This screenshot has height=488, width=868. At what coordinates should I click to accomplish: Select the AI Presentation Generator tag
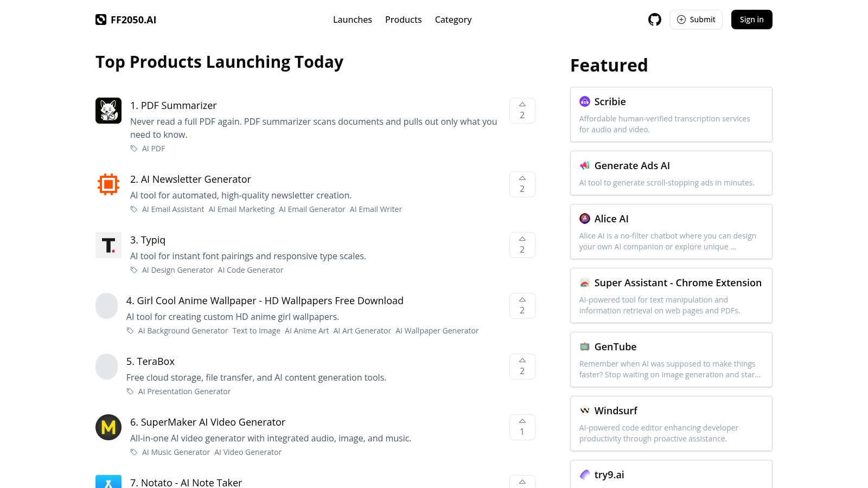click(x=184, y=391)
